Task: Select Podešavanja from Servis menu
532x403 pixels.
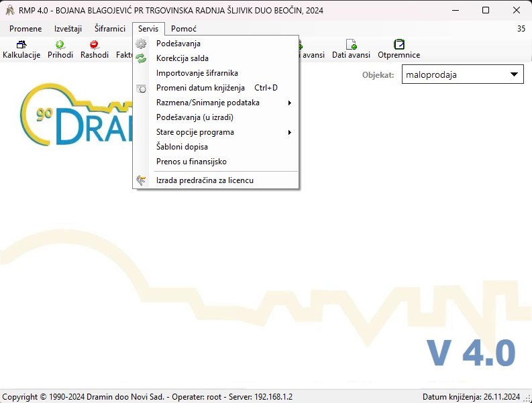Action: pos(216,44)
